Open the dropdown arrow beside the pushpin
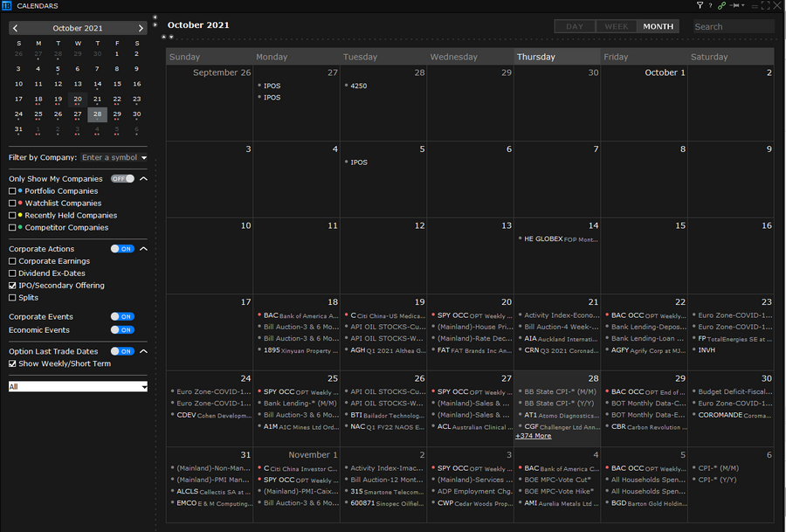This screenshot has width=786, height=532. [x=743, y=5]
